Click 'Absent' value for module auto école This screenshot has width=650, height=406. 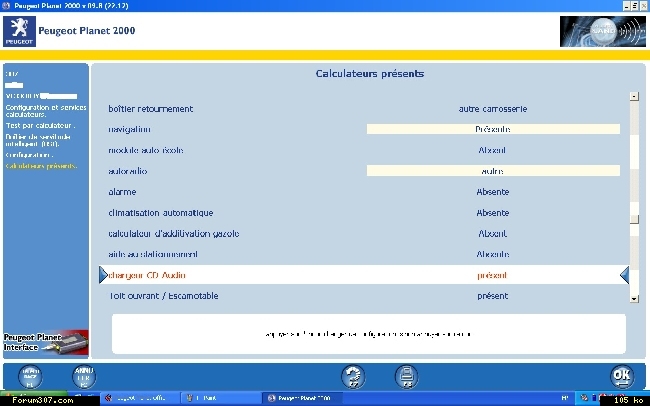click(492, 150)
